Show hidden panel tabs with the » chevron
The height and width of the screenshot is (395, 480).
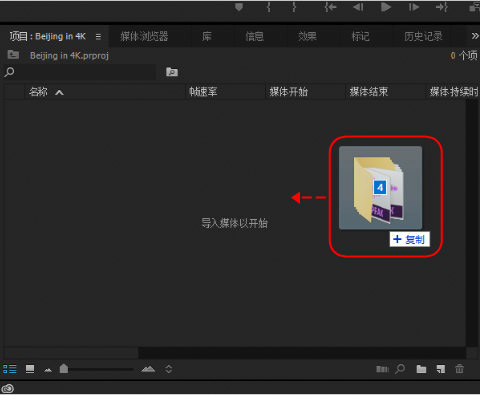click(475, 36)
